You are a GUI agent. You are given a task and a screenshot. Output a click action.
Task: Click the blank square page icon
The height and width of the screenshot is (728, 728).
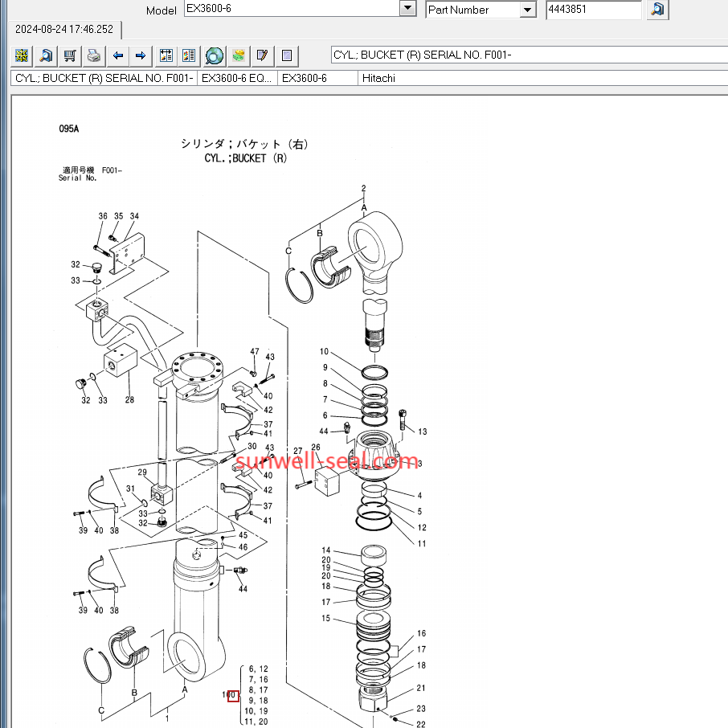[287, 55]
